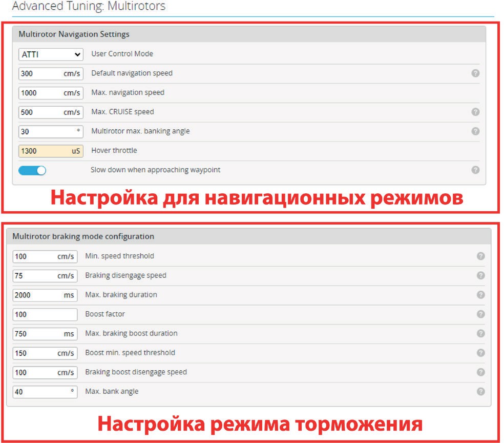Open the User Control Mode dropdown
The image size is (504, 443).
[51, 54]
